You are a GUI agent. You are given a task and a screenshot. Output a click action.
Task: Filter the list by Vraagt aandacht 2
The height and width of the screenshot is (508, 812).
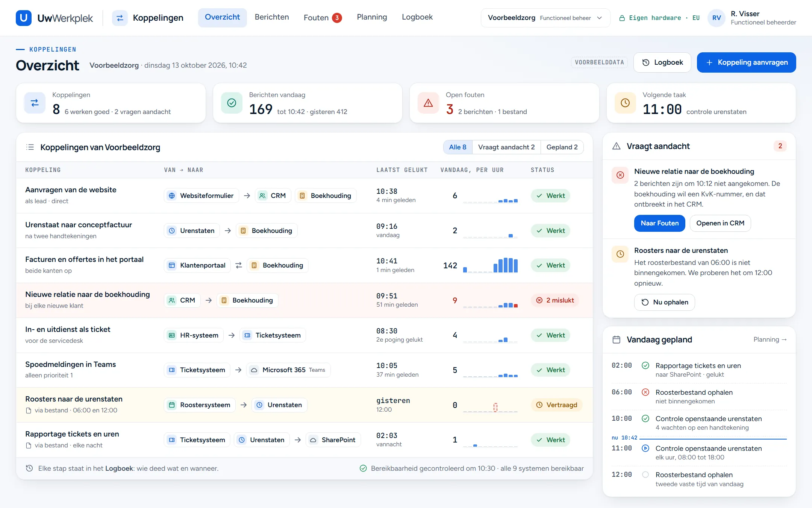(506, 147)
